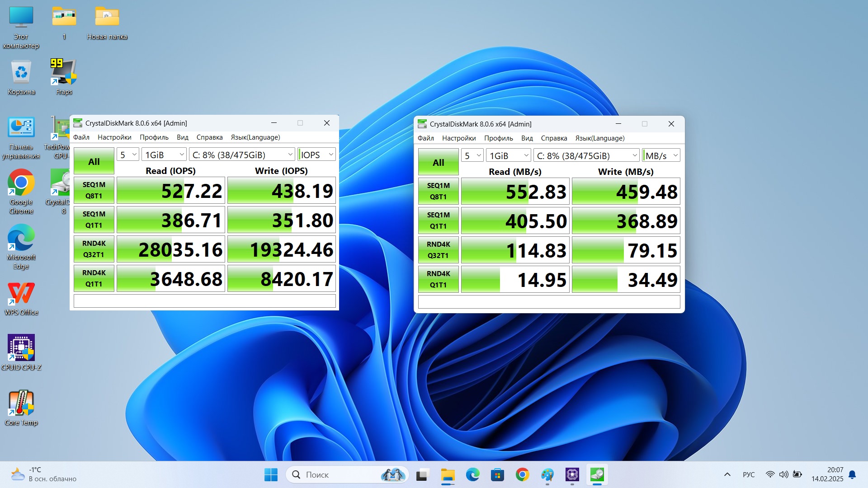Screen dimensions: 868x488
Task: Click CrystalDiskMark icon in taskbar
Action: pos(597,474)
